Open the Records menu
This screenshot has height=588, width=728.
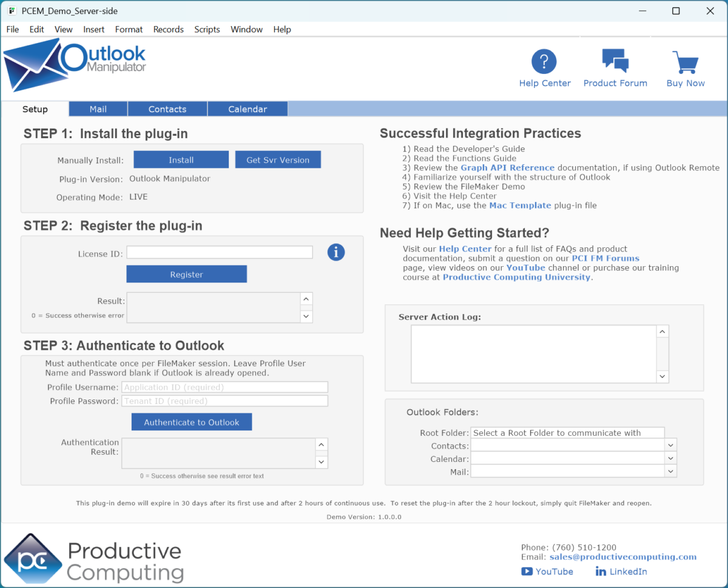[x=169, y=29]
